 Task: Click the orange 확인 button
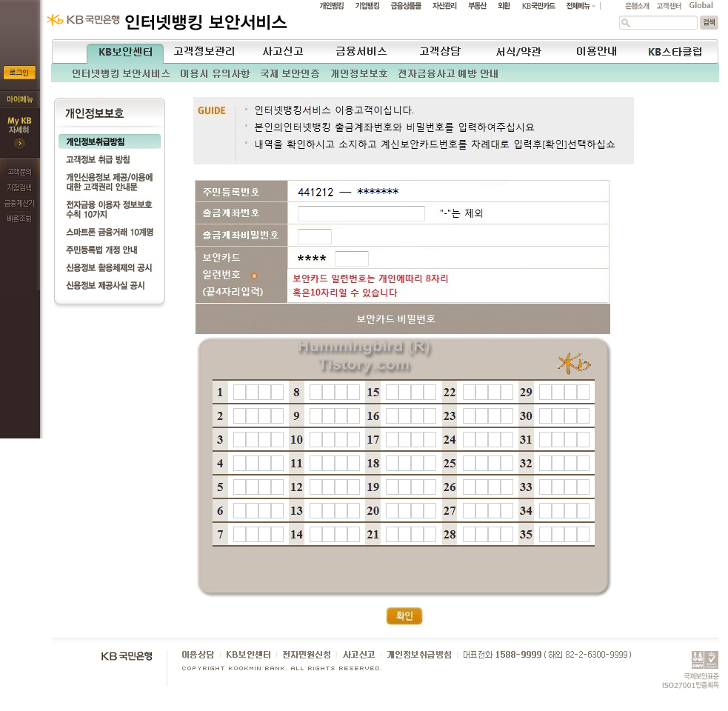point(404,616)
